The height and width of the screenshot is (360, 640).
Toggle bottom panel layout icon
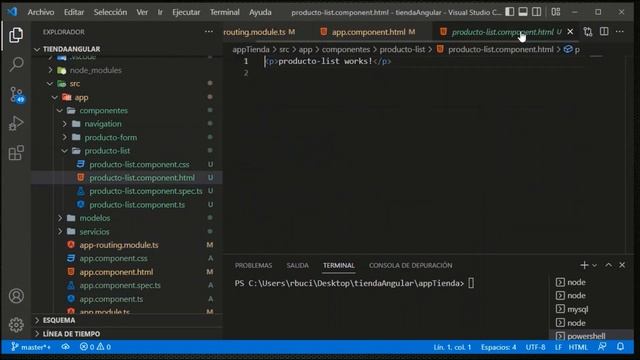(523, 12)
